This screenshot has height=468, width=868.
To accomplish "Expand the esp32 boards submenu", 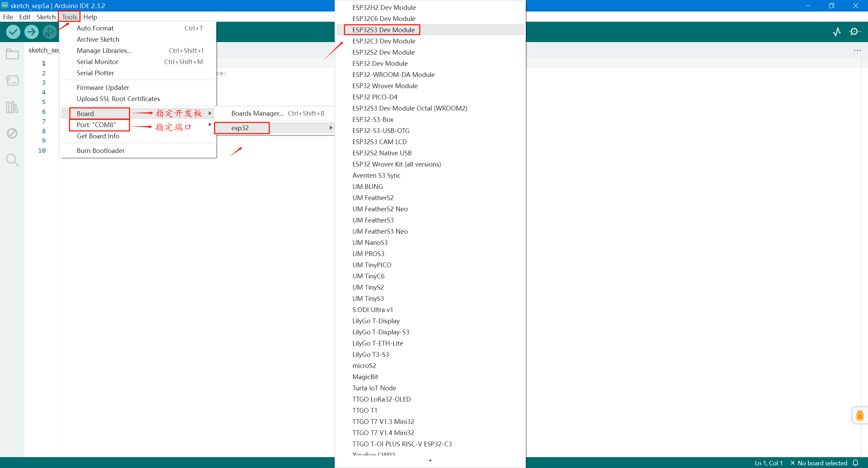I will point(241,128).
